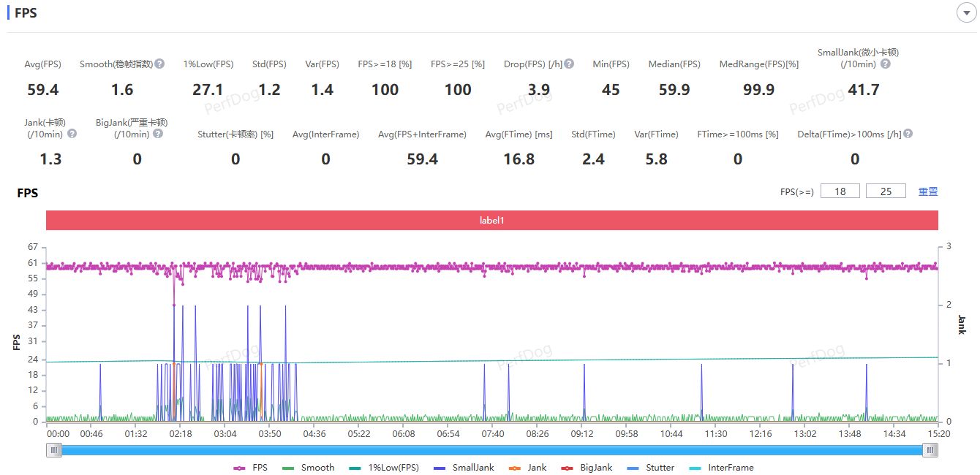Image resolution: width=980 pixels, height=475 pixels.
Task: Click the 重置 reset link
Action: click(928, 191)
